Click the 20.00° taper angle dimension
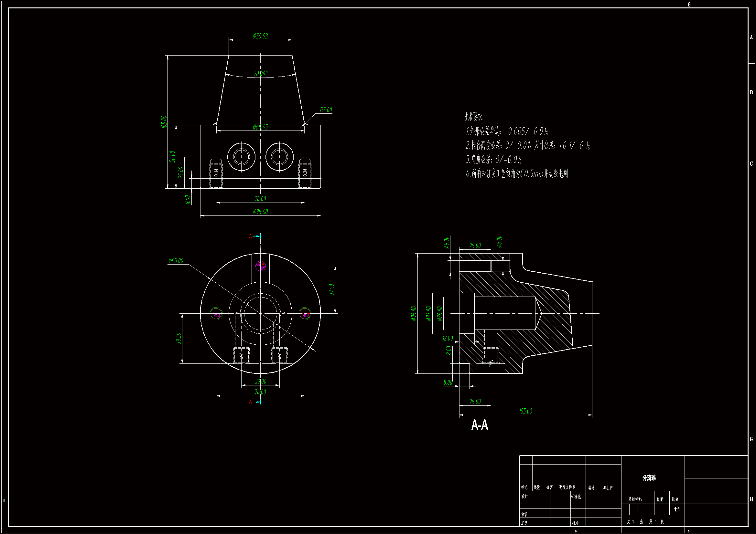756x534 pixels. point(260,74)
